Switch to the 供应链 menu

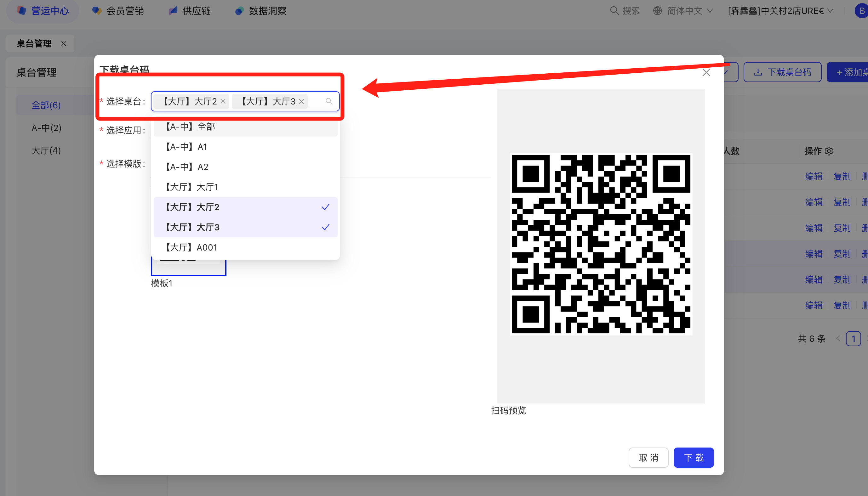point(190,11)
